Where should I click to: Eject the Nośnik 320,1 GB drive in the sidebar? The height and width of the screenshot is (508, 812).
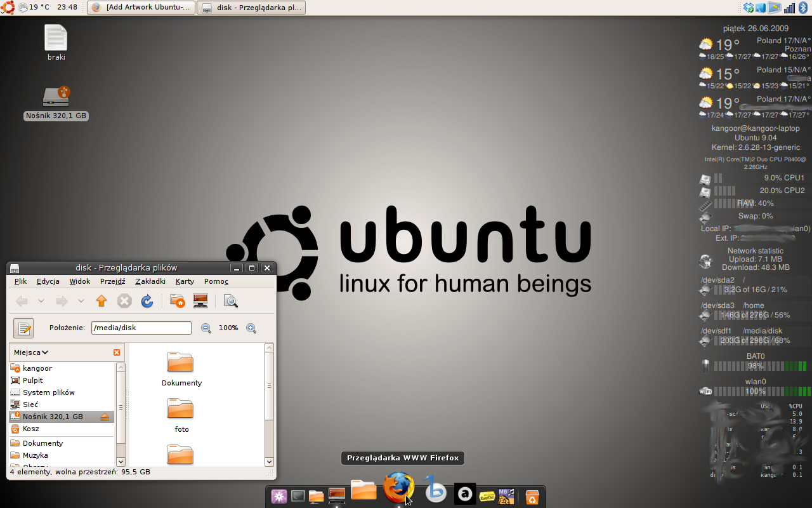pyautogui.click(x=105, y=417)
